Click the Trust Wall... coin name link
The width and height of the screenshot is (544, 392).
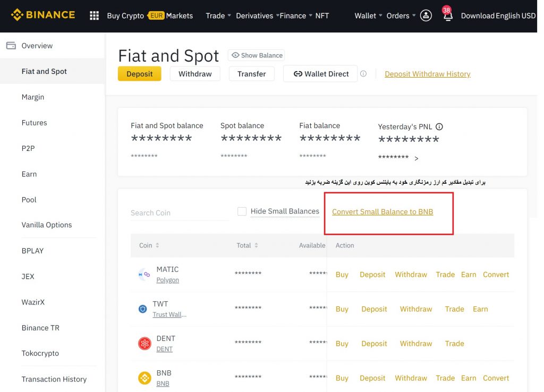coord(169,314)
